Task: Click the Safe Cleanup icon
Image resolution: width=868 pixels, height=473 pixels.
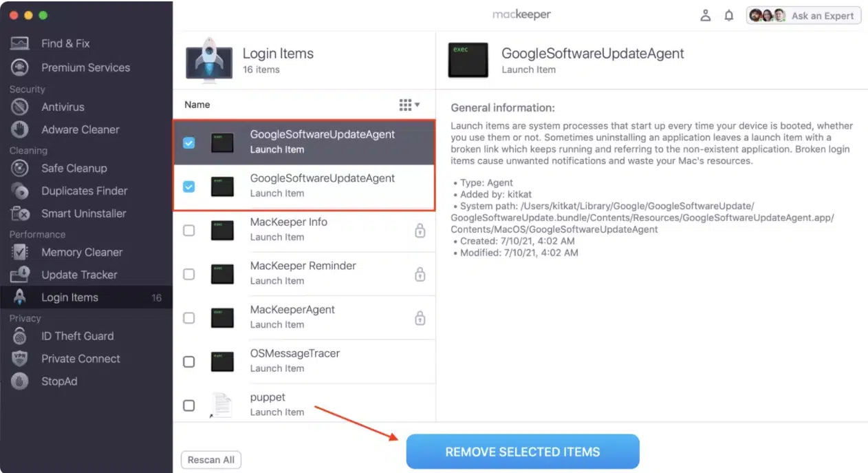Action: (20, 168)
